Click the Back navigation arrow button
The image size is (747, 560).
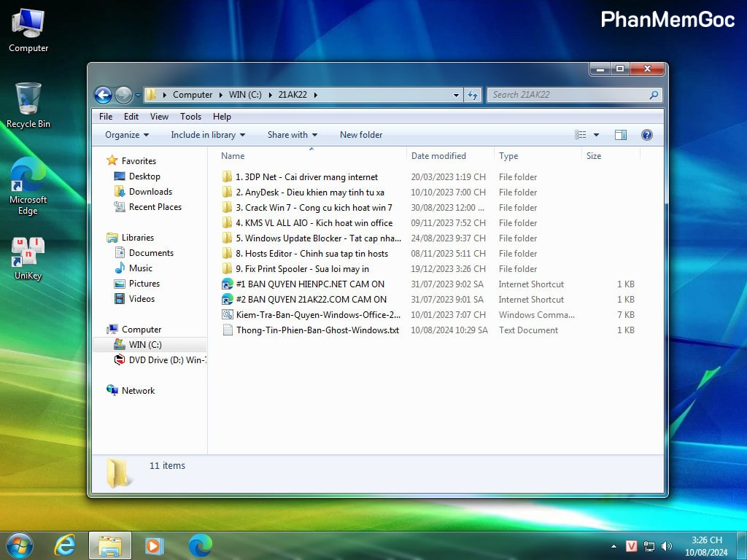pyautogui.click(x=103, y=95)
